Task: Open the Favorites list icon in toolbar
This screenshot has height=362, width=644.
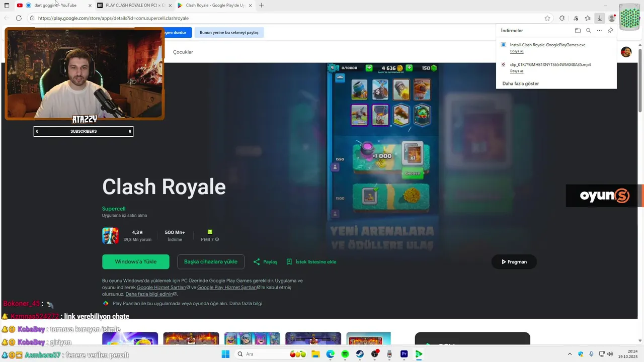Action: tap(587, 18)
